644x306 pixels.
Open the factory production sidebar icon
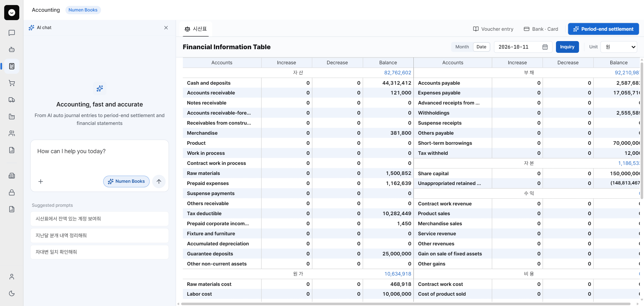11,117
